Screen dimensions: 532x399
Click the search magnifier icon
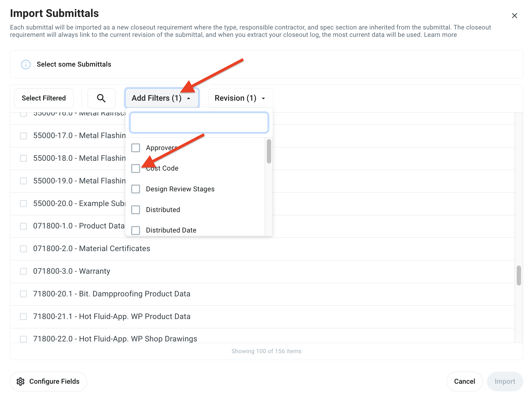[x=101, y=98]
